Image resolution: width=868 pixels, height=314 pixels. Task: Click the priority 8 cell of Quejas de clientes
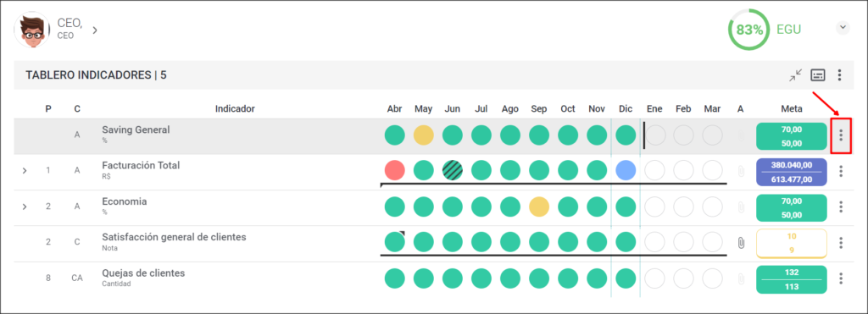point(48,278)
